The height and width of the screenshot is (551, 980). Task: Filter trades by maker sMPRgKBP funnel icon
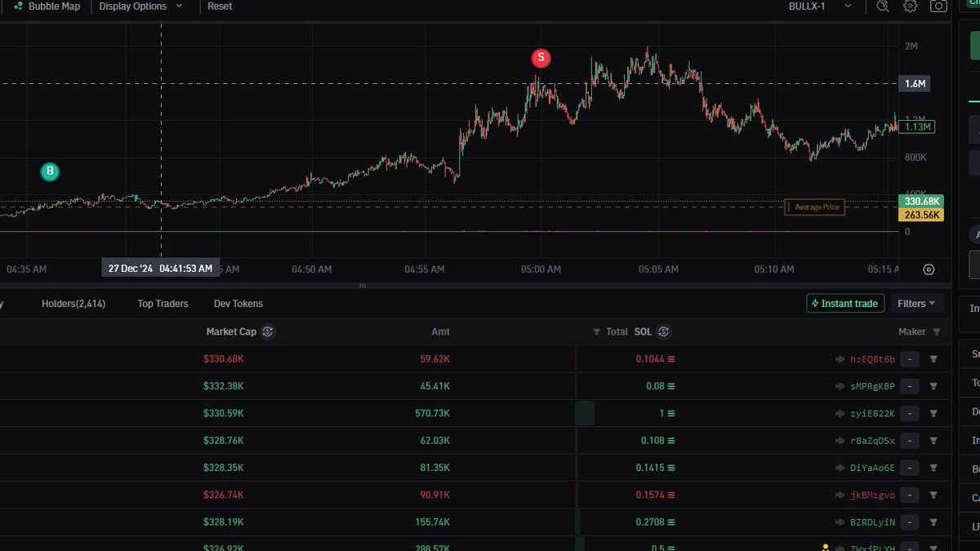click(x=933, y=386)
